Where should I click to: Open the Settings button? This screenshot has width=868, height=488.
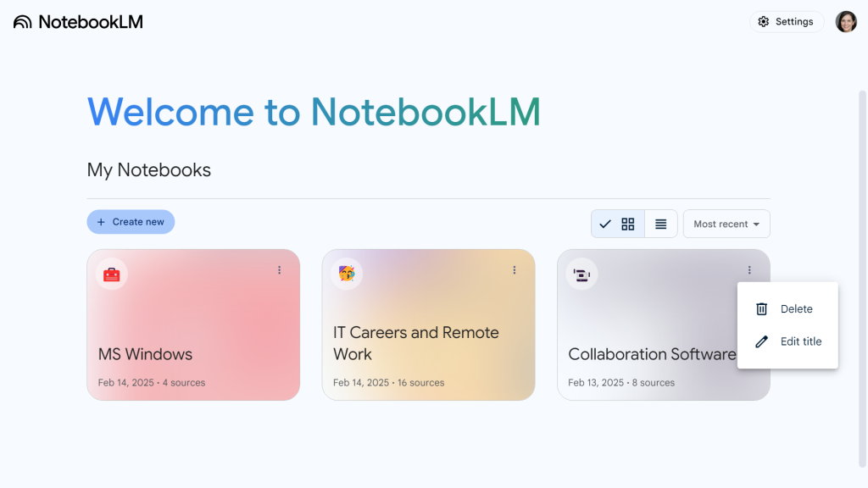[787, 22]
